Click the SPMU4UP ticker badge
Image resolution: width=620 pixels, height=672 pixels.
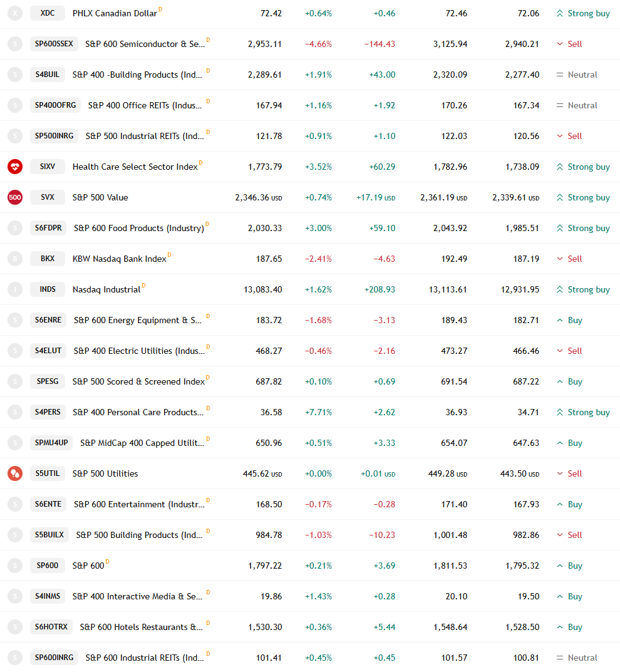point(51,443)
